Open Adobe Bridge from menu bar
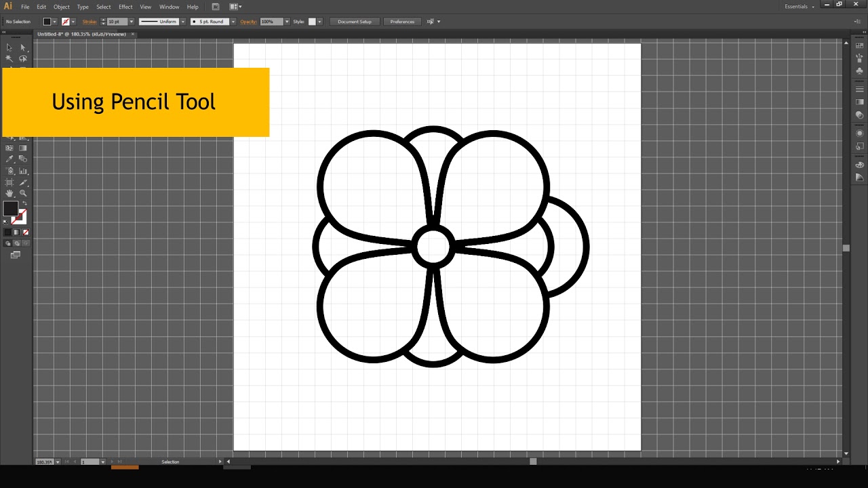868x488 pixels. click(216, 7)
